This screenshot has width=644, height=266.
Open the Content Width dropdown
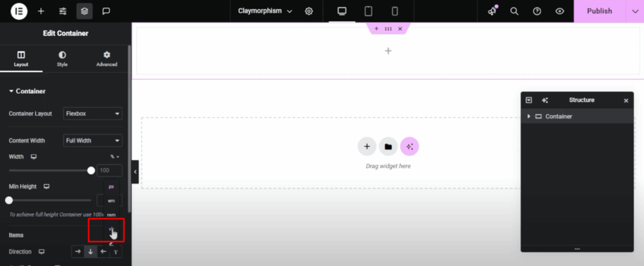[92, 140]
